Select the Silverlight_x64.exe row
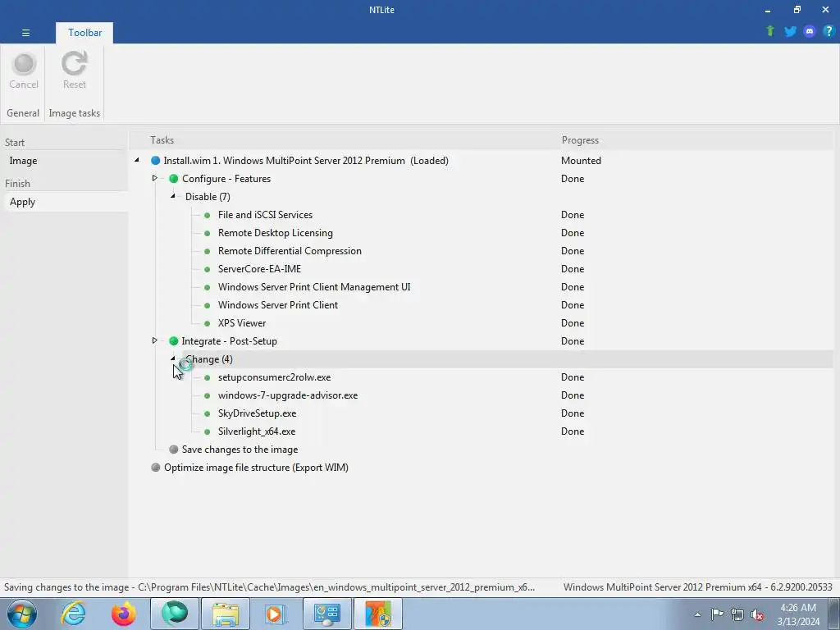 [257, 431]
